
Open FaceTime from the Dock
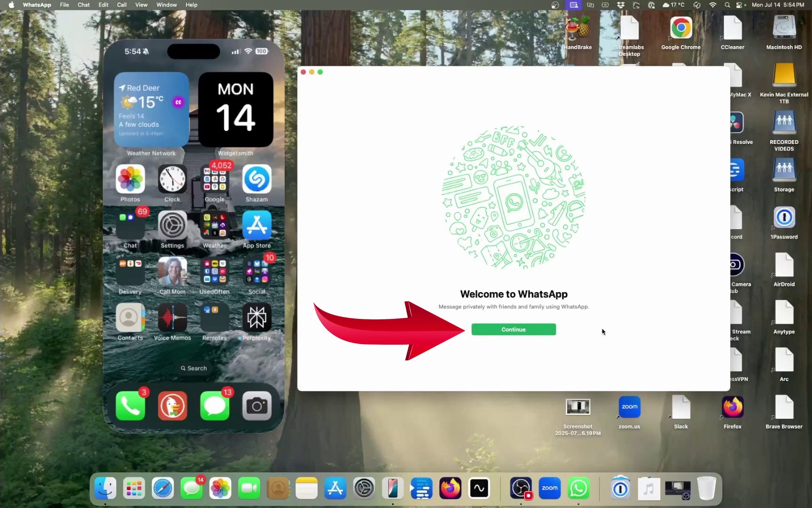[249, 489]
